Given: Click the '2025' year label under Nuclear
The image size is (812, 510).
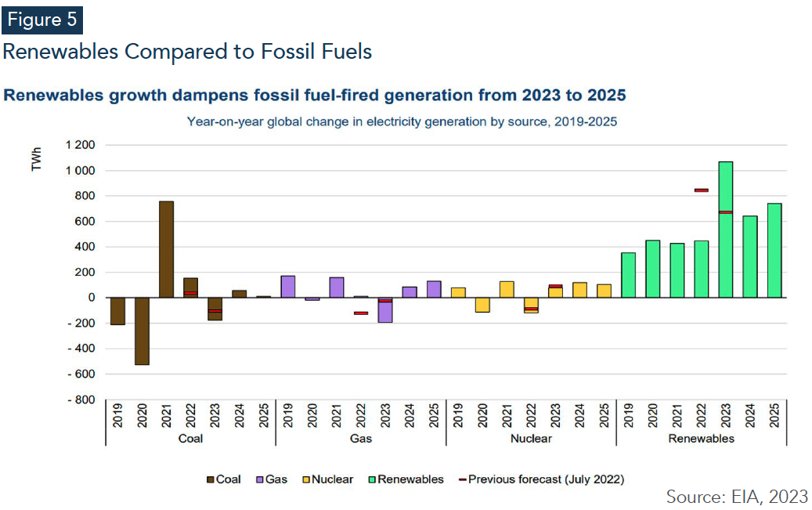Looking at the screenshot, I should click(604, 416).
